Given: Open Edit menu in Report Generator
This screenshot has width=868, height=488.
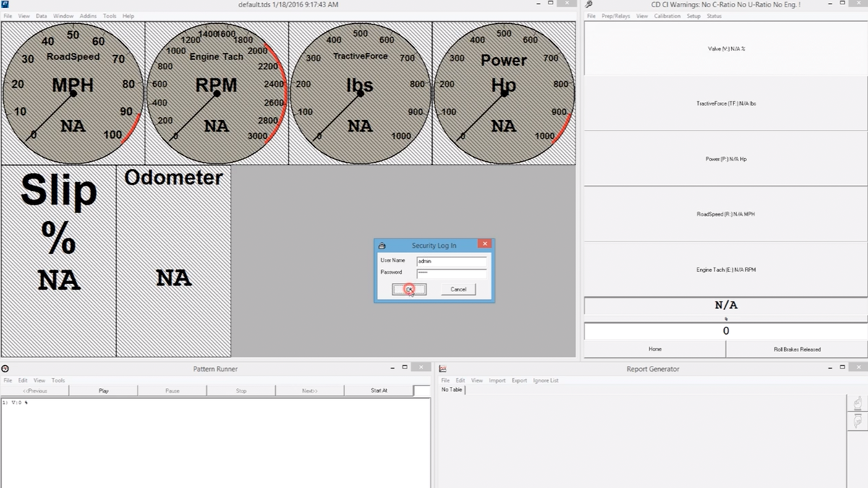Looking at the screenshot, I should coord(461,380).
